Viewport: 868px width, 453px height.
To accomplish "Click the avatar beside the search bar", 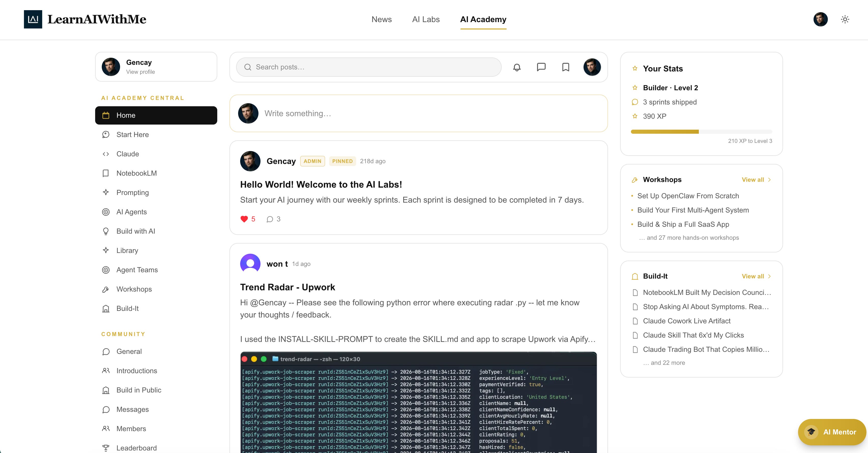I will pyautogui.click(x=592, y=67).
